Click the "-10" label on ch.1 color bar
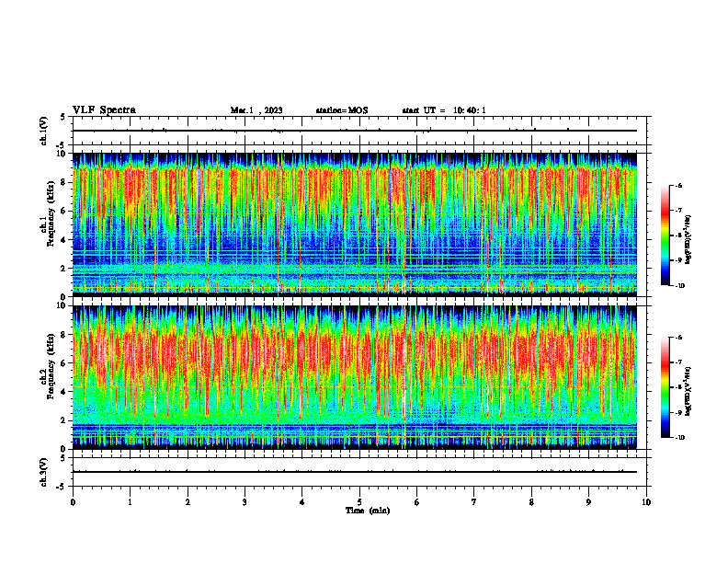 tap(679, 286)
